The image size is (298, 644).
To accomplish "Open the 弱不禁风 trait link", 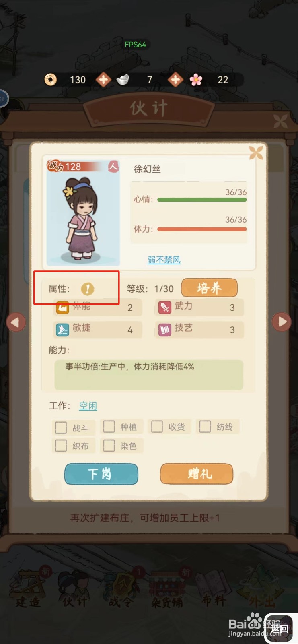I will (x=164, y=260).
